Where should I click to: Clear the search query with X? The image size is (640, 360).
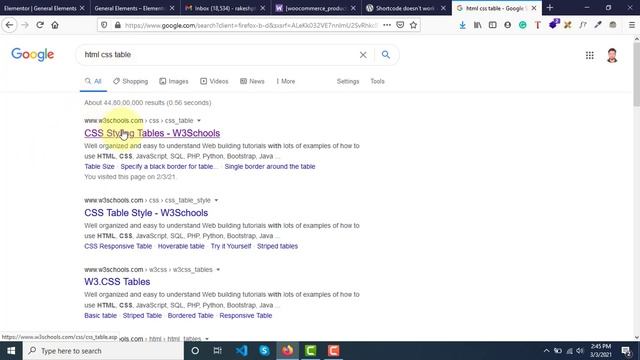(x=363, y=55)
